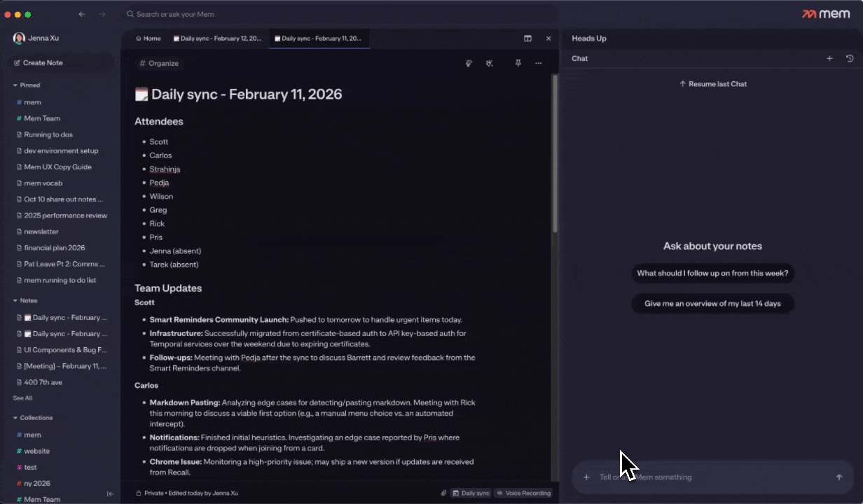863x504 pixels.
Task: Click the forward navigation arrow
Action: 102,14
